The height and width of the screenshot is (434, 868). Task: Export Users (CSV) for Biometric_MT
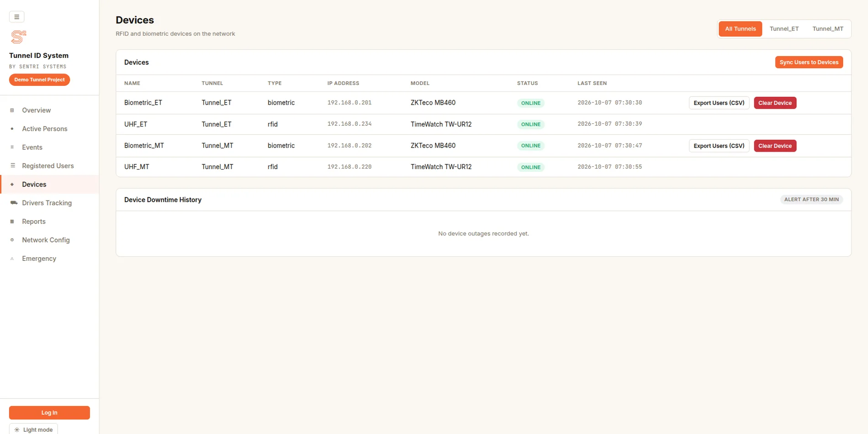(719, 146)
